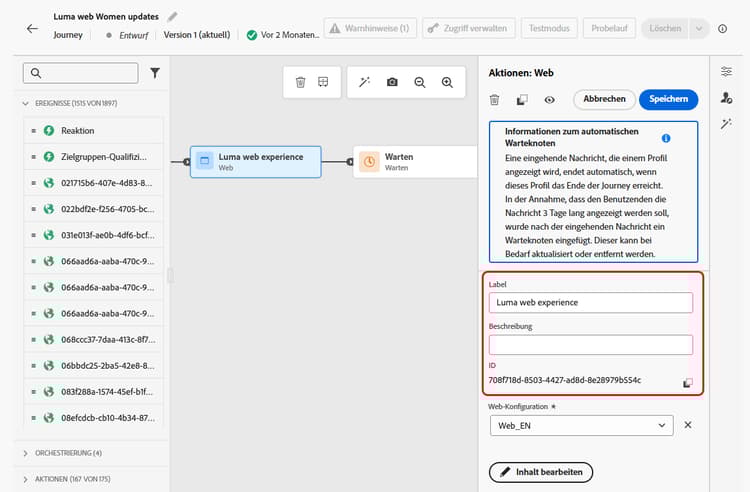Open the settings sliders icon in right rail
The height and width of the screenshot is (492, 750).
(x=726, y=72)
